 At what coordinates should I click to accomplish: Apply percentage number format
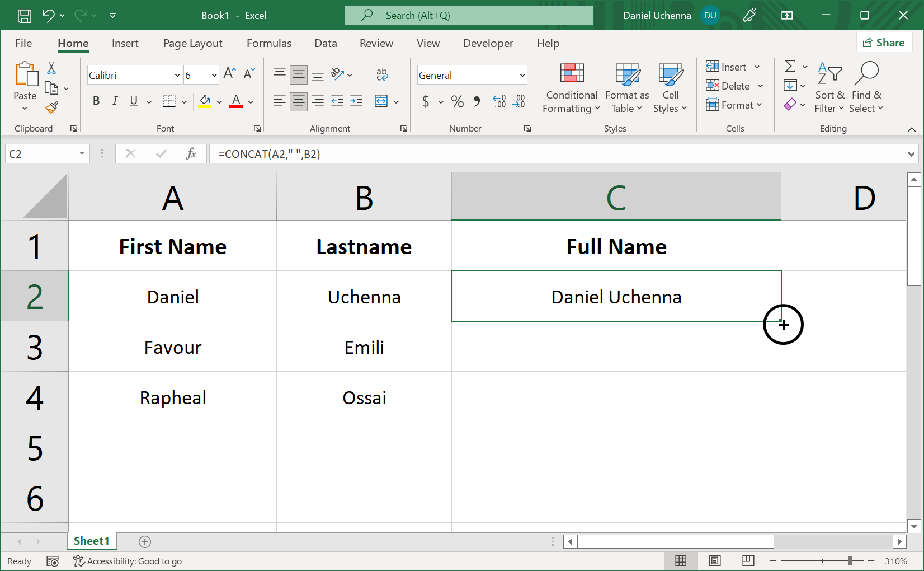[457, 101]
